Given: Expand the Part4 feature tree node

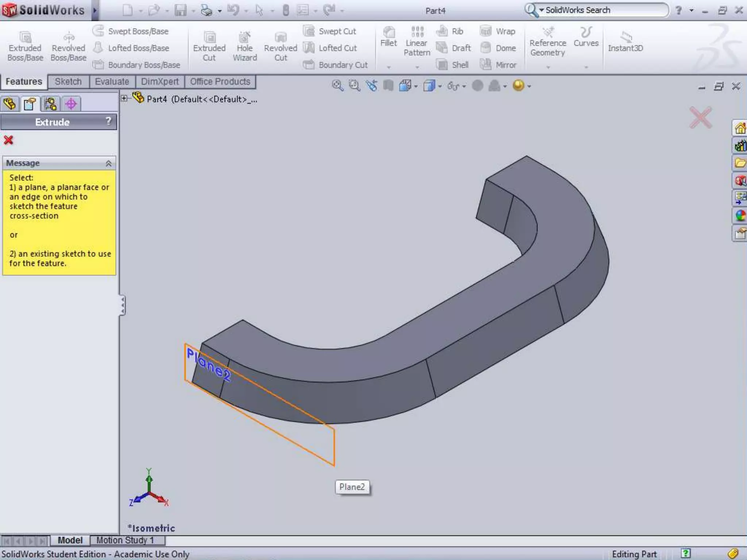Looking at the screenshot, I should (x=124, y=98).
